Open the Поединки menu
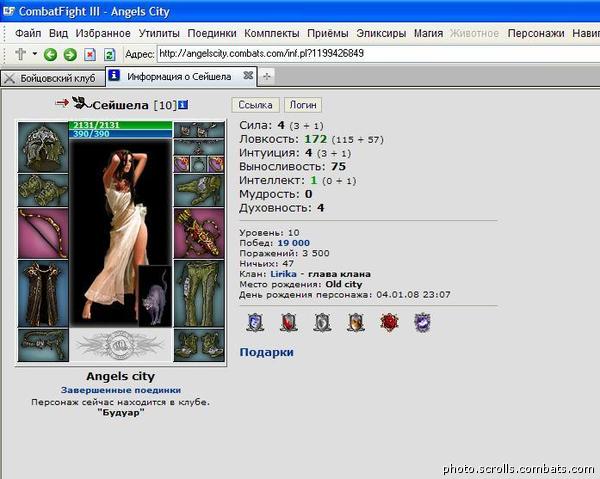 click(x=212, y=33)
